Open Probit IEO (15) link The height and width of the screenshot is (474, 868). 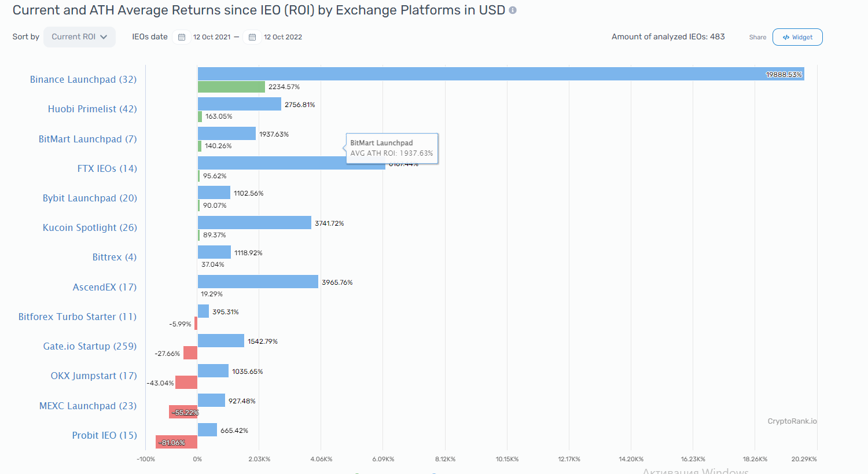(105, 436)
